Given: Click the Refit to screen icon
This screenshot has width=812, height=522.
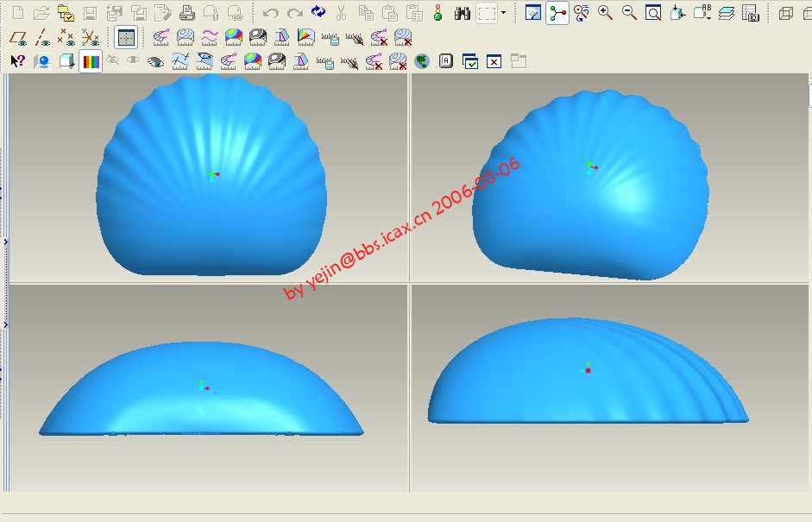Looking at the screenshot, I should (653, 13).
